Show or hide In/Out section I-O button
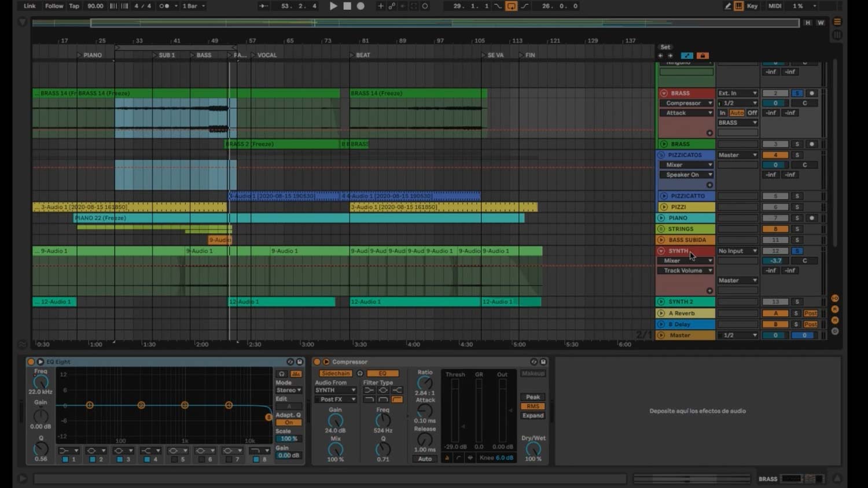The image size is (868, 488). tap(835, 298)
